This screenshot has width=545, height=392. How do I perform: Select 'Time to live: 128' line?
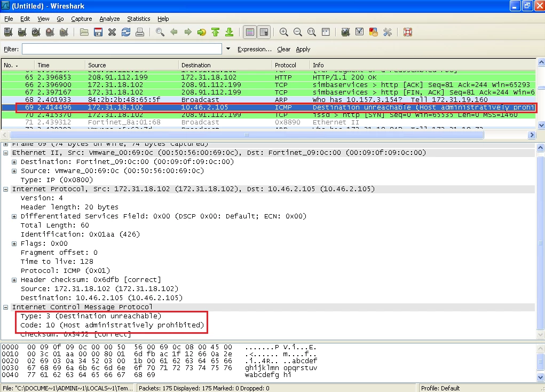tap(57, 262)
